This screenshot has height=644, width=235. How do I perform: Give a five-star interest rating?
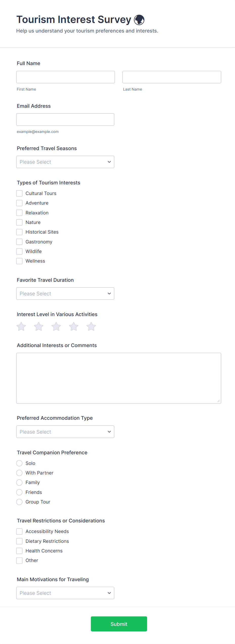[x=91, y=326]
